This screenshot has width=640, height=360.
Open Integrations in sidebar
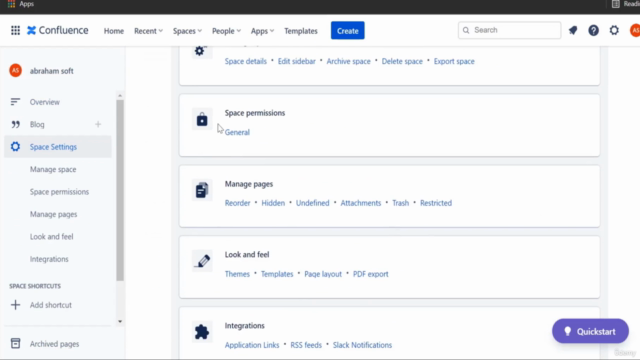pyautogui.click(x=49, y=259)
